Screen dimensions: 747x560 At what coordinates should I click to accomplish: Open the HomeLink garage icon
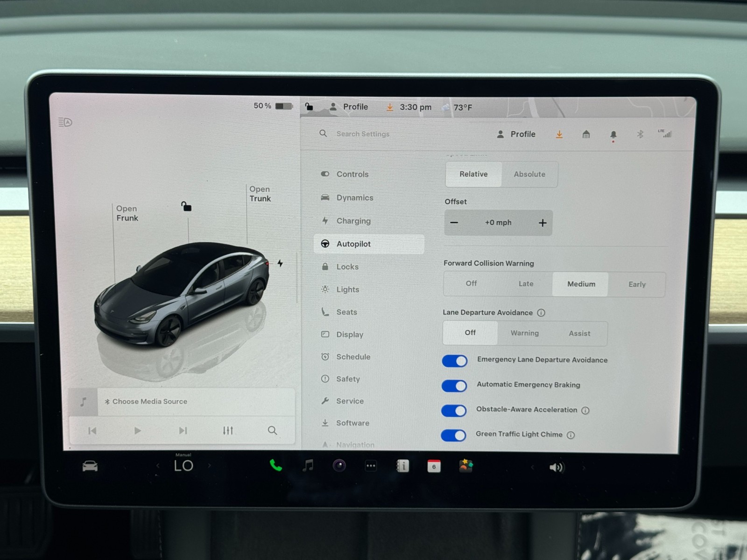pos(586,135)
